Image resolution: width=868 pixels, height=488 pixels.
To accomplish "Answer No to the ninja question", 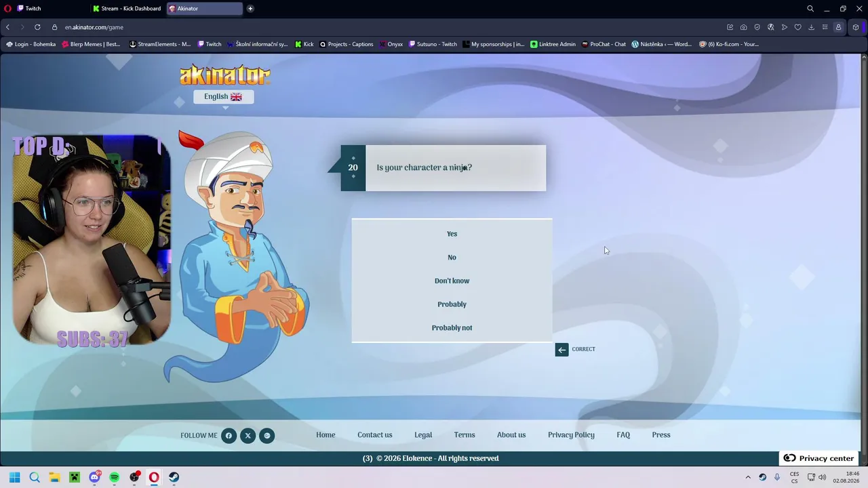I will point(452,258).
